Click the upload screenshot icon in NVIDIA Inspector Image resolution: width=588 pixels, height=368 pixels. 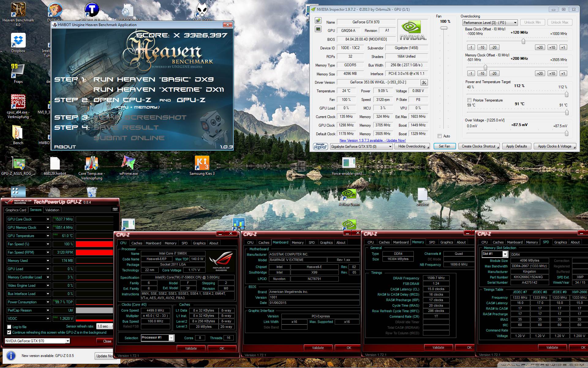pos(318,21)
